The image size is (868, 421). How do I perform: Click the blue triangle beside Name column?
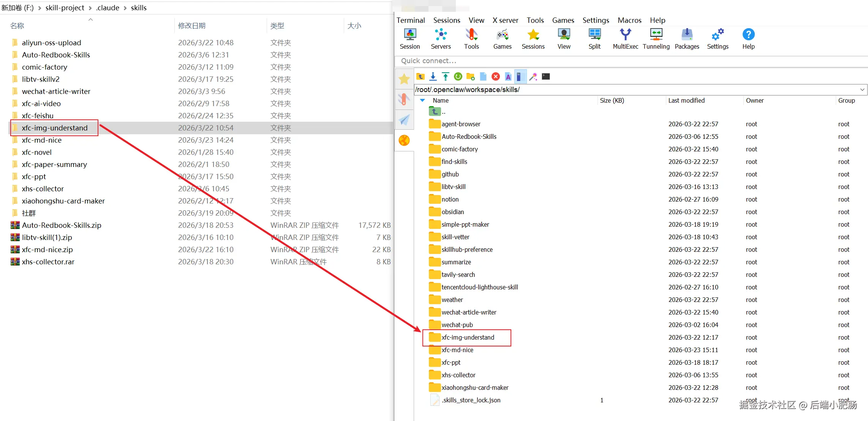(x=422, y=100)
